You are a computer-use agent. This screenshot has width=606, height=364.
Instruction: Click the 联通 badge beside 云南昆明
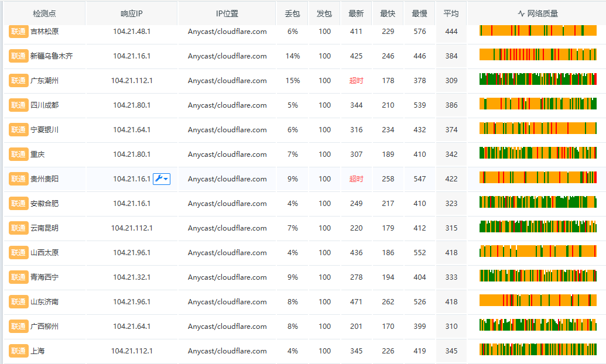[18, 228]
